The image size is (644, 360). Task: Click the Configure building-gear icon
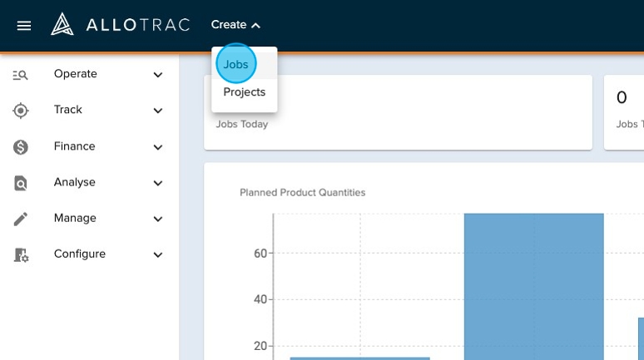click(x=21, y=255)
